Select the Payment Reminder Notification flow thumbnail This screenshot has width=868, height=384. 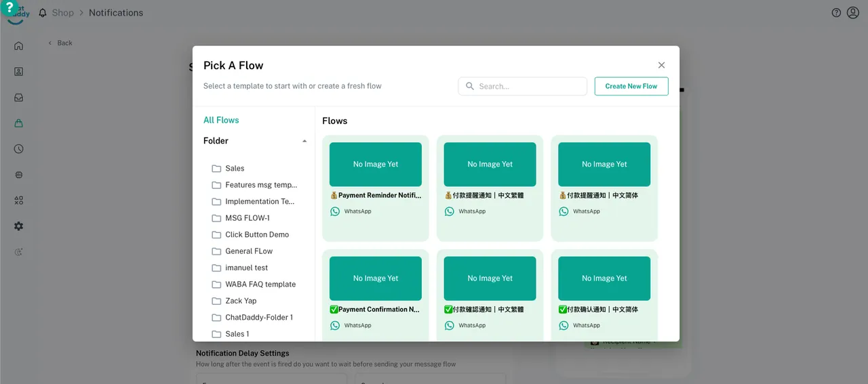coord(375,165)
